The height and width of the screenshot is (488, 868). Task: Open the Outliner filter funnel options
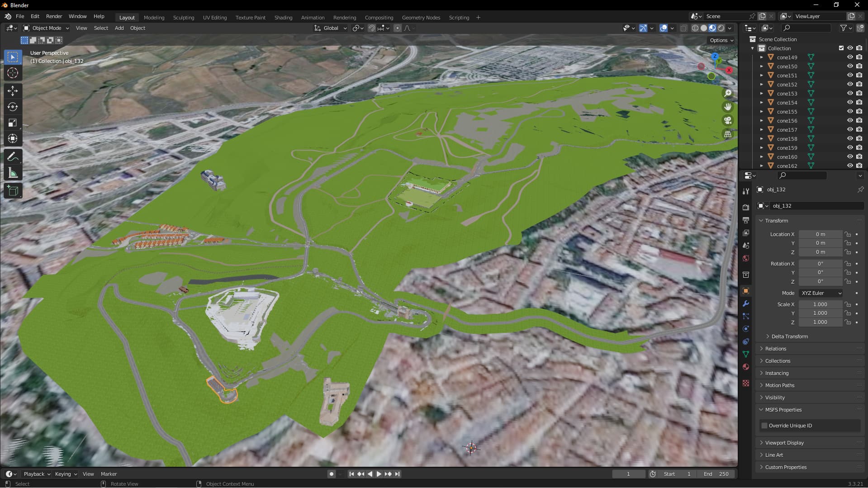843,28
